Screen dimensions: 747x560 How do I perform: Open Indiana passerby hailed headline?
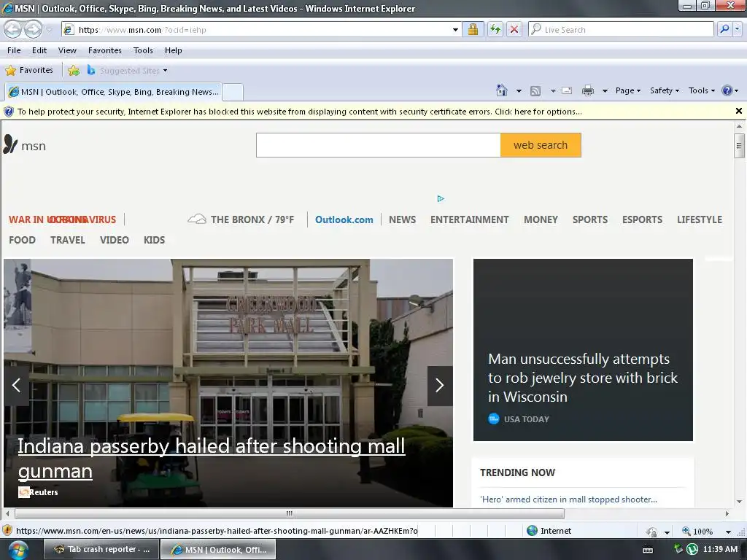(x=211, y=458)
